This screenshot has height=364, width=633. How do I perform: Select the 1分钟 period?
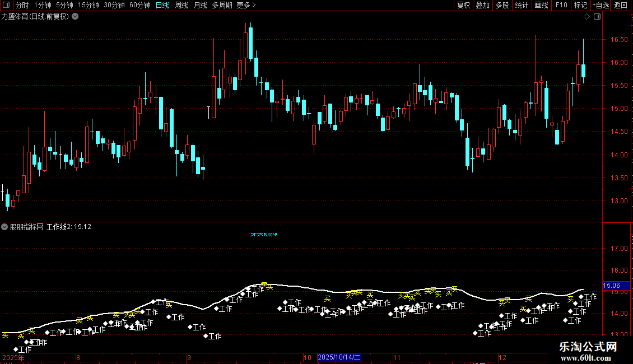click(x=43, y=5)
